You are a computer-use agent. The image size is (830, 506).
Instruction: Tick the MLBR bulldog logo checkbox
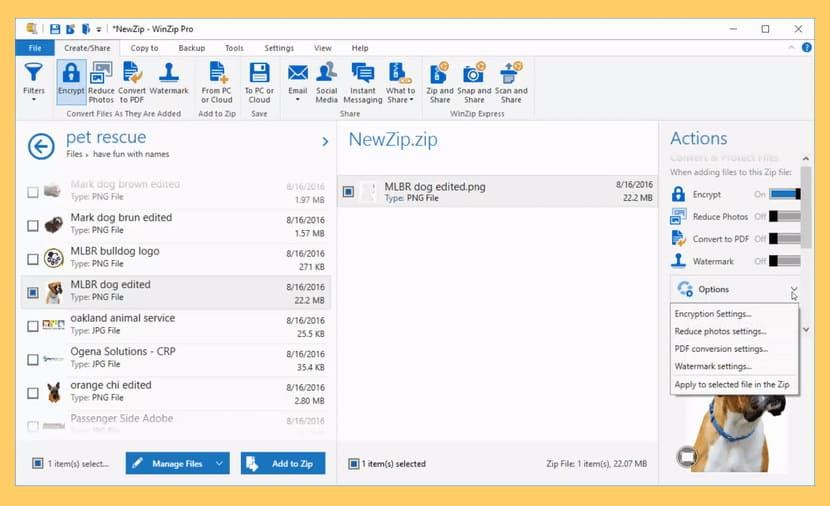33,259
